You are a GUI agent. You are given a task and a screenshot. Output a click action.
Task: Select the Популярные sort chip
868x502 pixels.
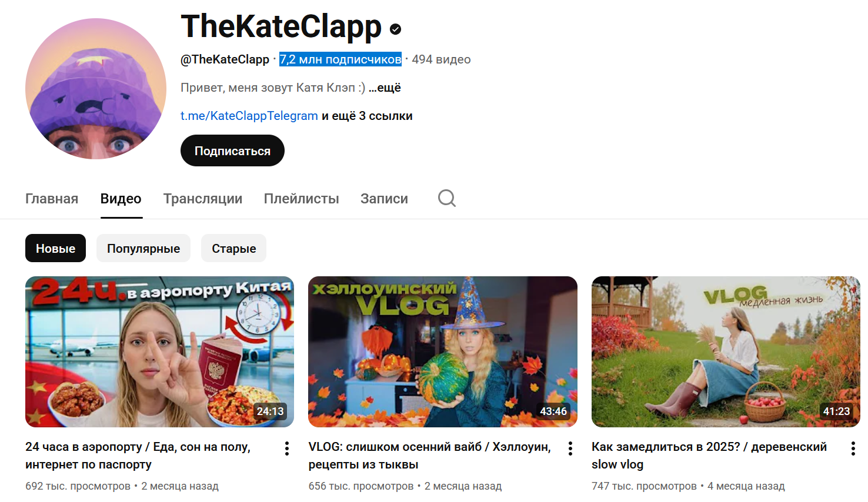coord(143,248)
